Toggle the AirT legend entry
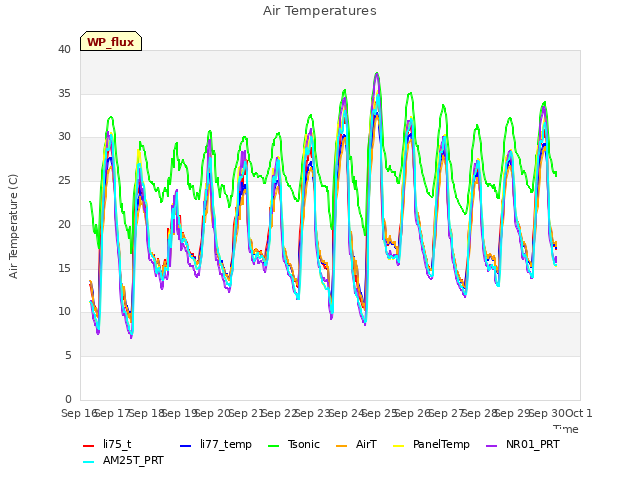 coord(356,444)
